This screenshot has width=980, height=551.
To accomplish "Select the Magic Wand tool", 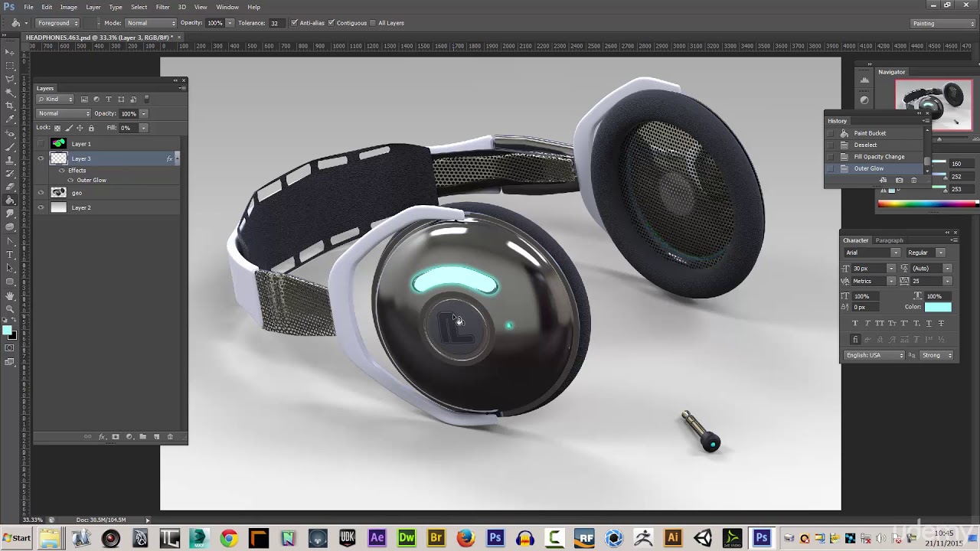I will click(10, 92).
